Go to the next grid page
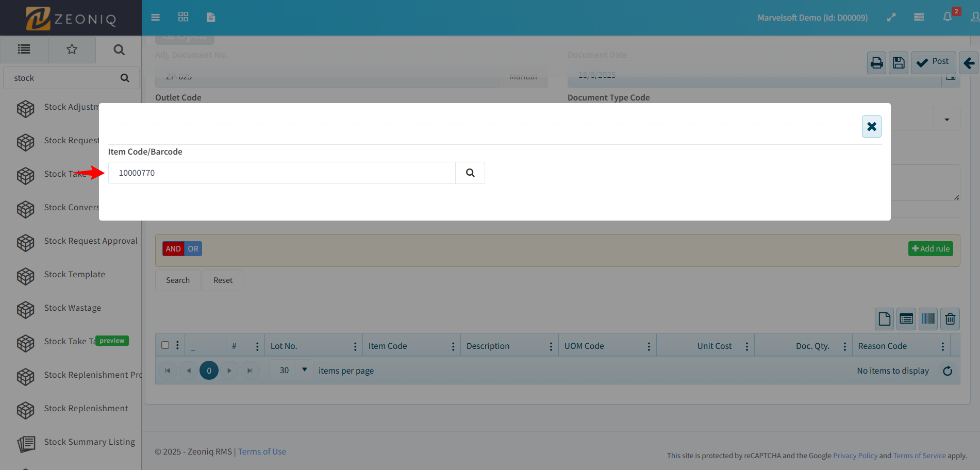The image size is (980, 470). pyautogui.click(x=229, y=371)
